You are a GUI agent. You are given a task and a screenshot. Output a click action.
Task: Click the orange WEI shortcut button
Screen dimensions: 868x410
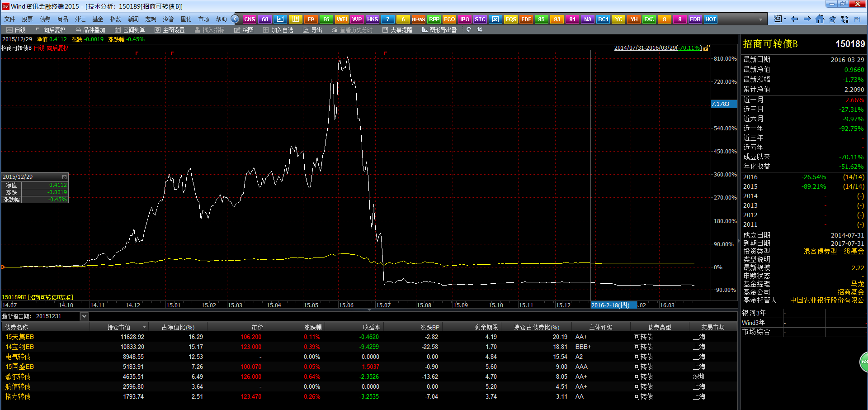tap(342, 19)
